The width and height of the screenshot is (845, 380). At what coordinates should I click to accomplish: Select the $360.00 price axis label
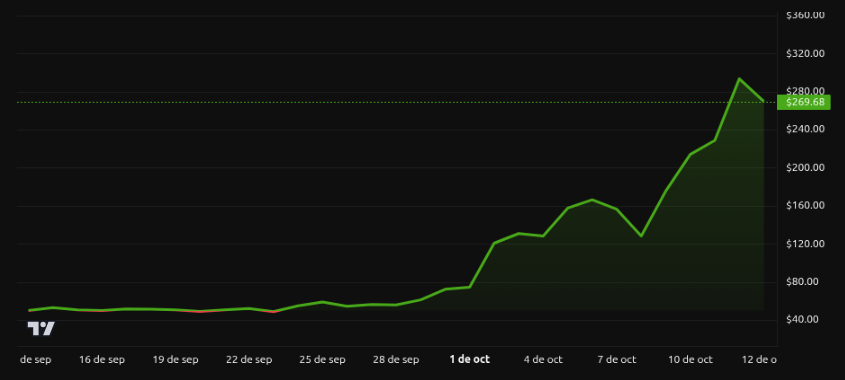pyautogui.click(x=805, y=15)
